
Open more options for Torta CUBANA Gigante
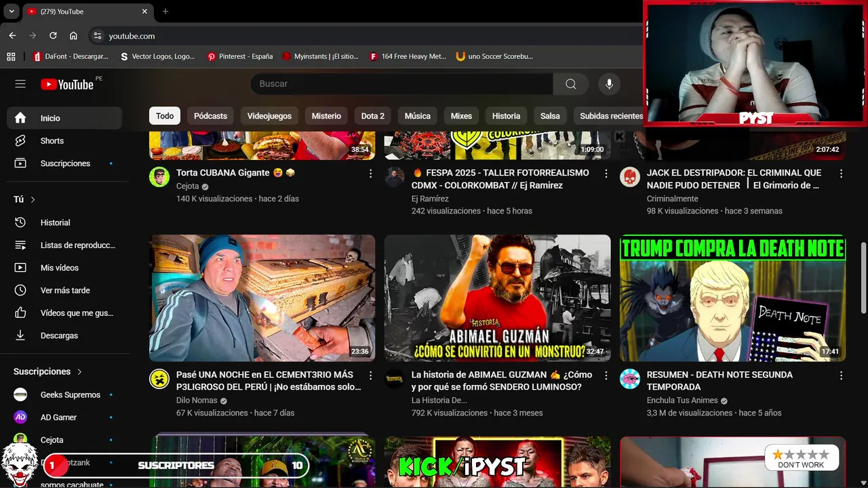(370, 174)
